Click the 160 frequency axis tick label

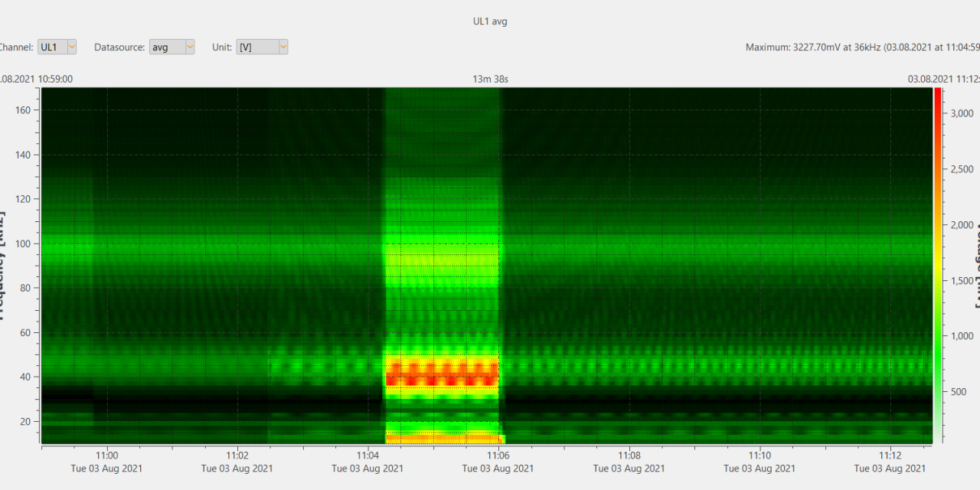pos(25,109)
